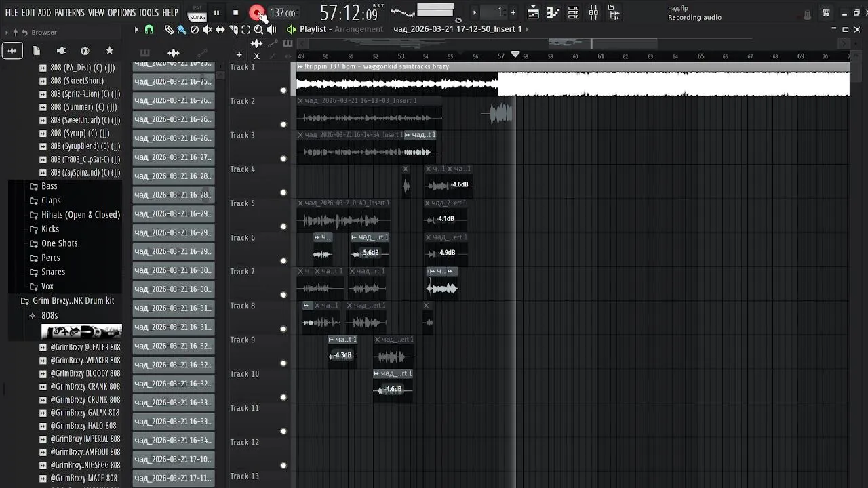Mute Track 1 with its dot
Viewport: 868px width, 488px height.
[x=283, y=90]
